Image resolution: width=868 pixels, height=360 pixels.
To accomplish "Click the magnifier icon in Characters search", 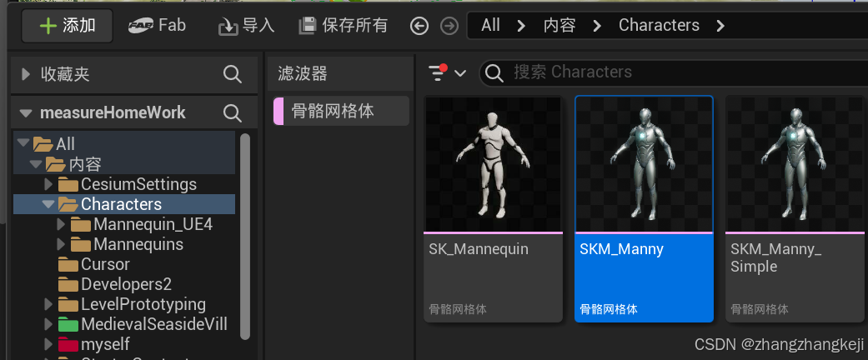I will pos(494,72).
